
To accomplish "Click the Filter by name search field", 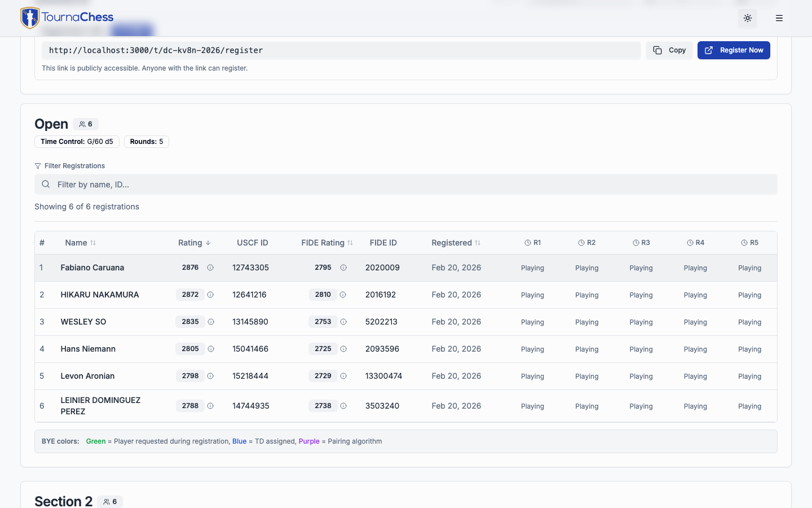I will point(405,185).
